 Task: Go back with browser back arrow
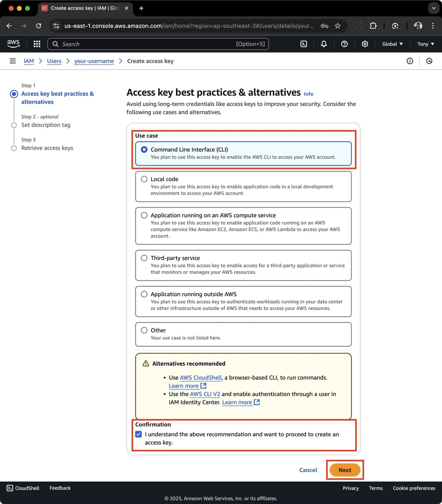pyautogui.click(x=9, y=26)
